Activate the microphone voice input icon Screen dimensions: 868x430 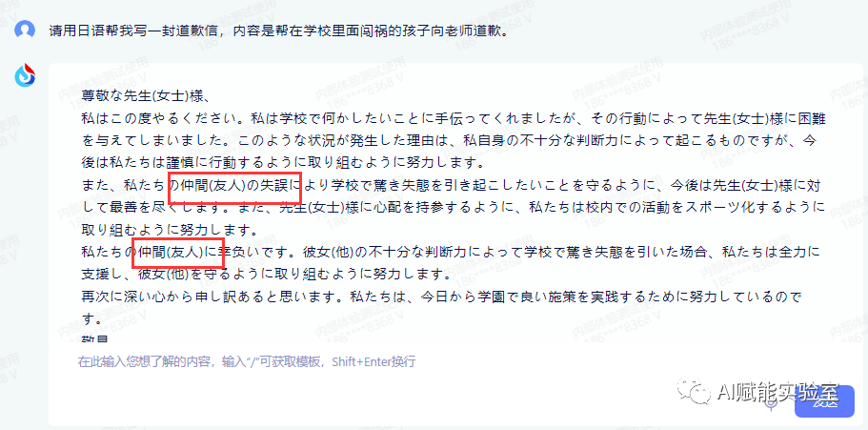tap(771, 404)
